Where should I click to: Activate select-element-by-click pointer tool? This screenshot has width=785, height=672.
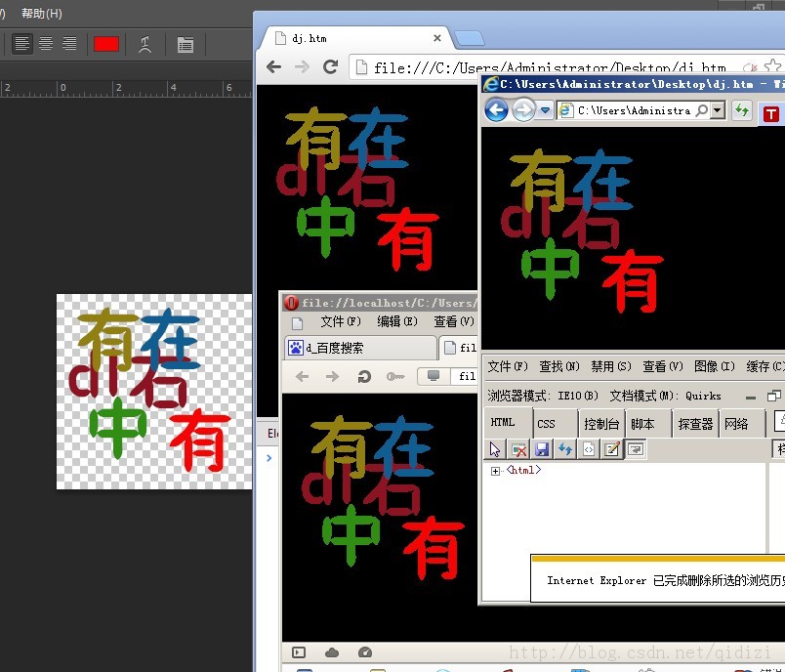coord(495,449)
